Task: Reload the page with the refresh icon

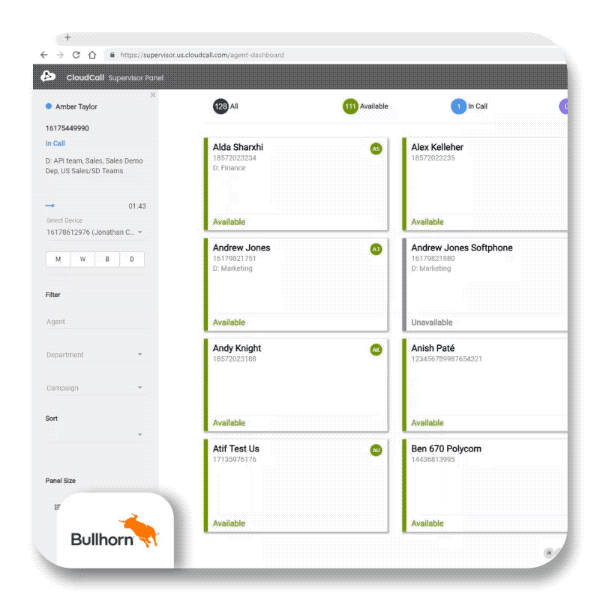Action: coord(76,55)
